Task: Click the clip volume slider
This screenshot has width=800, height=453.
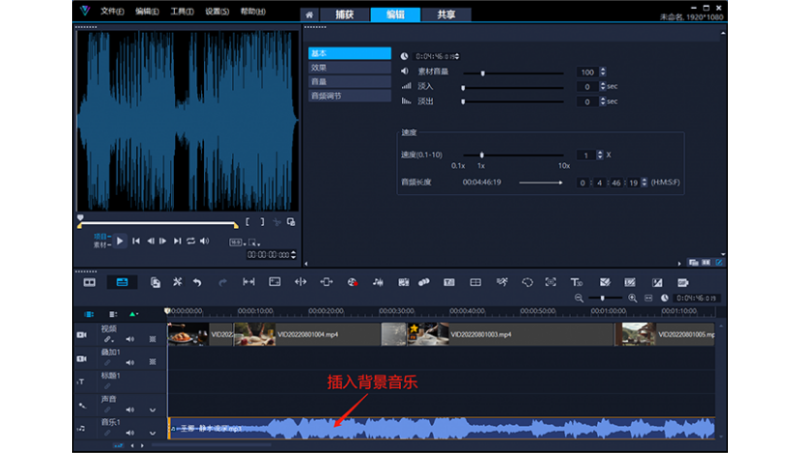Action: (513, 73)
